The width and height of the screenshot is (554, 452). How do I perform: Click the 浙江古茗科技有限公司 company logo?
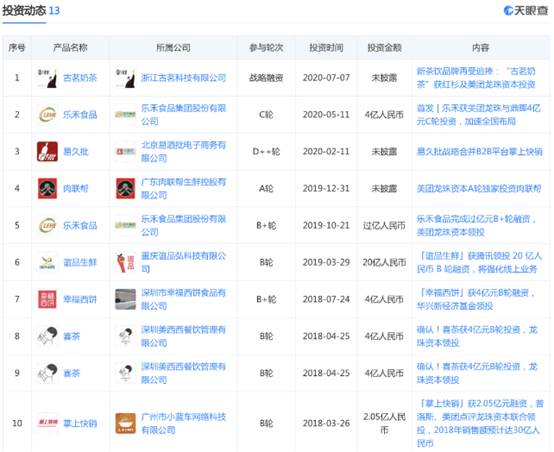(x=125, y=78)
